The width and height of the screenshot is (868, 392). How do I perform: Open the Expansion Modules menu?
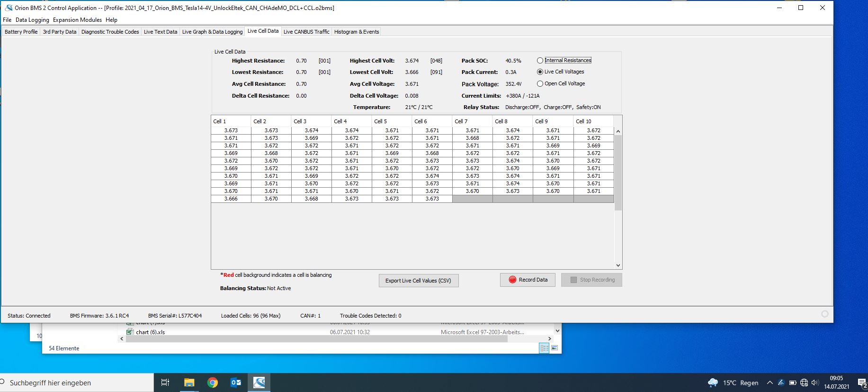pos(77,20)
